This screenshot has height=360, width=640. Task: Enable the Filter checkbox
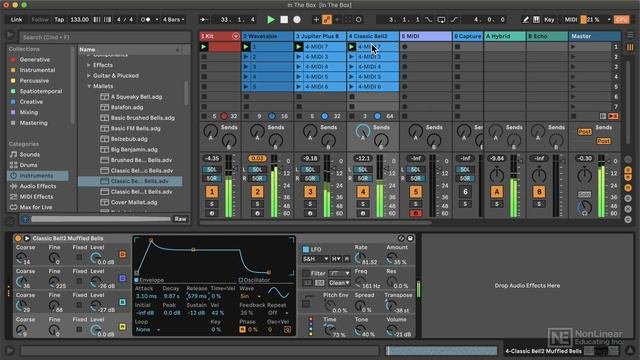pos(306,273)
